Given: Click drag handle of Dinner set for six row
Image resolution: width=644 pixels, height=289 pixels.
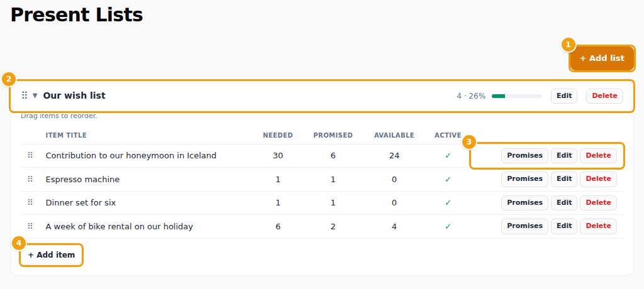Looking at the screenshot, I should tap(30, 202).
